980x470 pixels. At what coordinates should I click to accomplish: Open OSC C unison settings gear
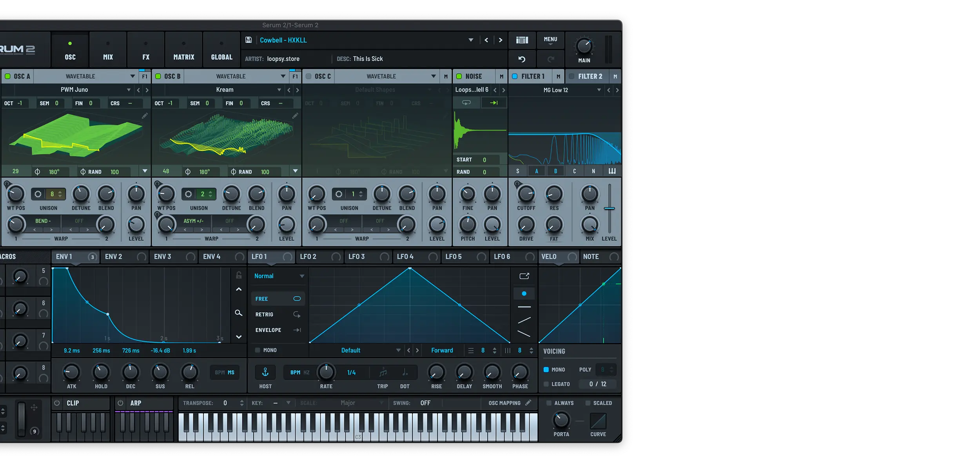(339, 194)
